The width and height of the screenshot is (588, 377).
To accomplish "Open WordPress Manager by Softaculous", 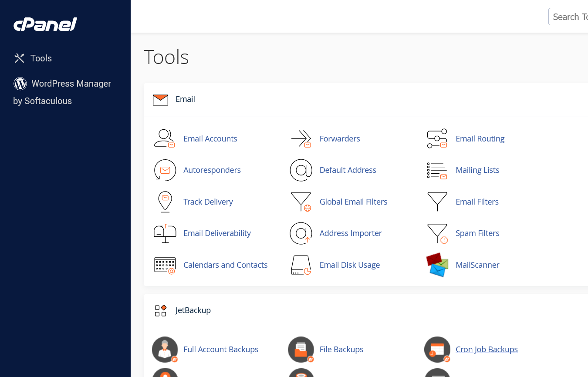I will [x=71, y=84].
